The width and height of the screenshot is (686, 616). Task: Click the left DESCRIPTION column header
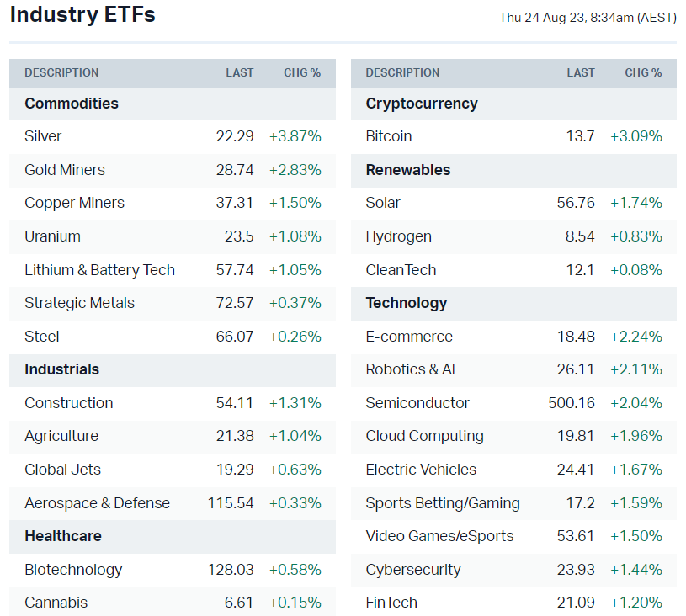(x=61, y=73)
